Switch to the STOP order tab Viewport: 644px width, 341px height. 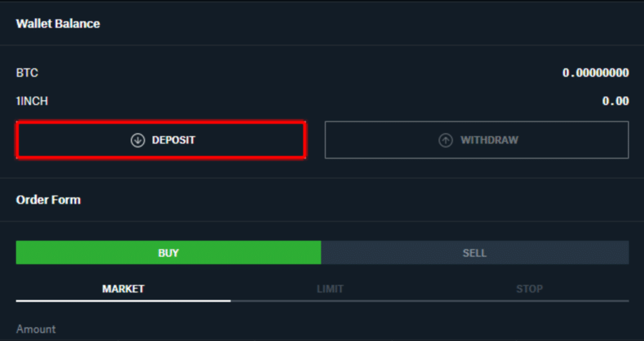[529, 289]
